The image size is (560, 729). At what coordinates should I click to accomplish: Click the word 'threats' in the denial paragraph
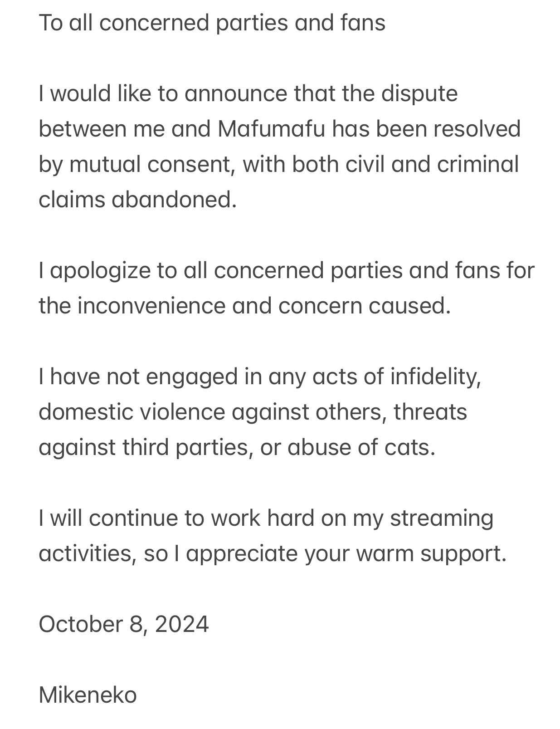430,412
